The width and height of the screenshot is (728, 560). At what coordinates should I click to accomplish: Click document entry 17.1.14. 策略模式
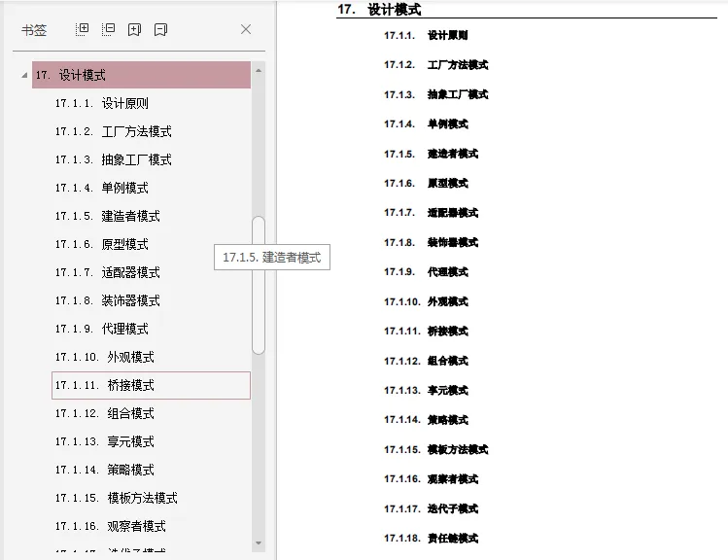point(426,420)
